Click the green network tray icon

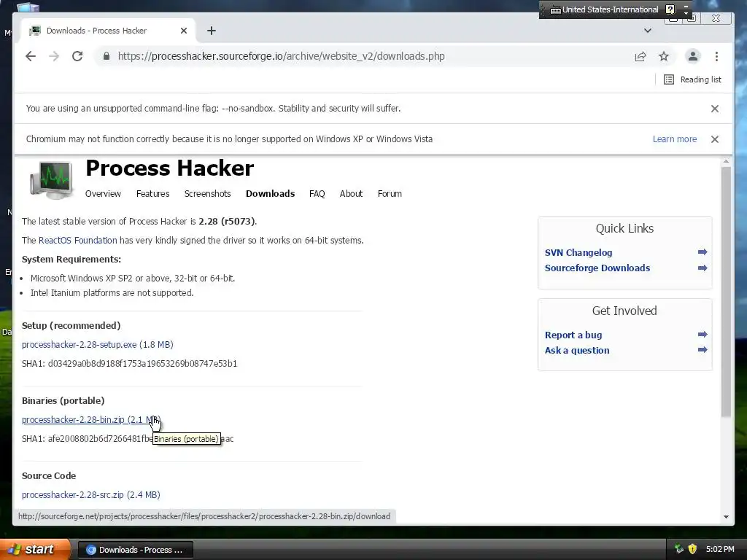(679, 549)
